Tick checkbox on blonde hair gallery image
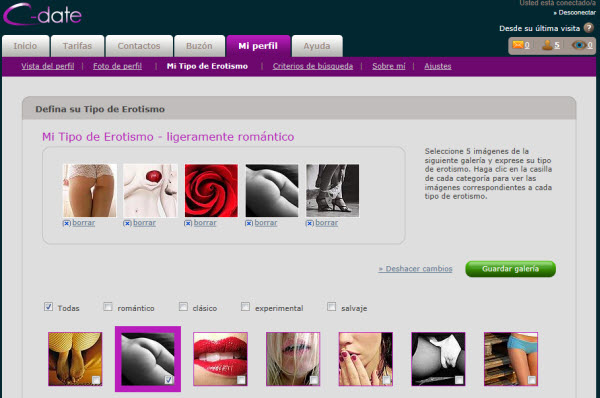Viewport: 600px width, 398px height. click(314, 380)
